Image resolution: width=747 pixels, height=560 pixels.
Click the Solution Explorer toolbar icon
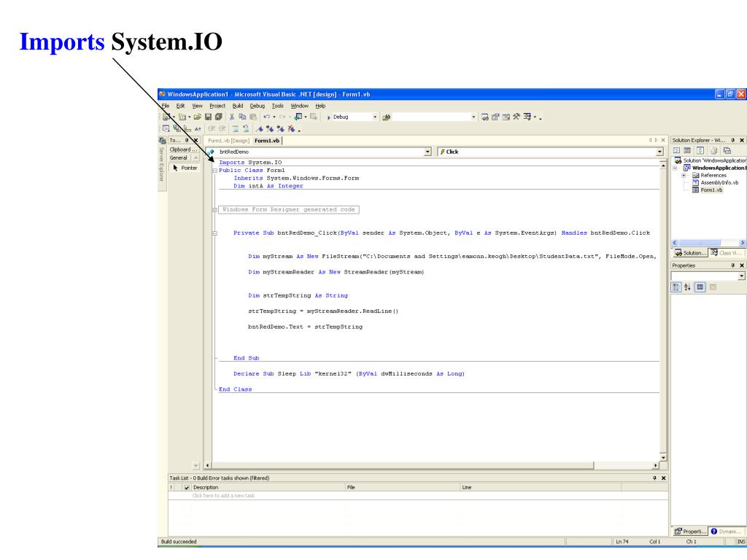tap(485, 117)
